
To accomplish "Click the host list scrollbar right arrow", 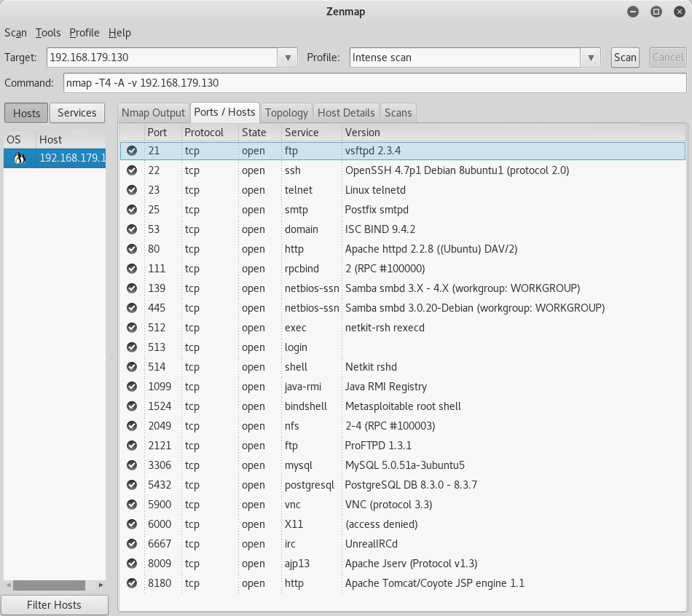I will [101, 585].
